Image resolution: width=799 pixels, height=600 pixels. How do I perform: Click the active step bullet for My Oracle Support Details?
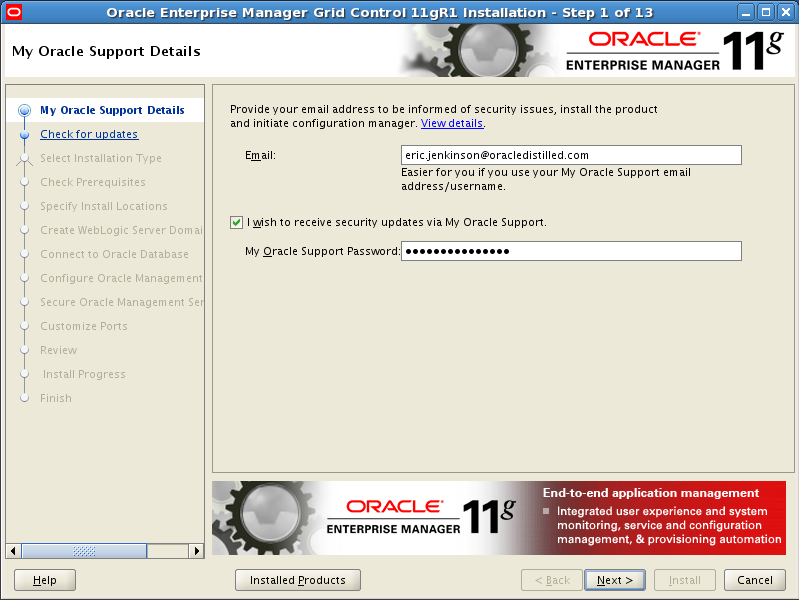coord(24,110)
